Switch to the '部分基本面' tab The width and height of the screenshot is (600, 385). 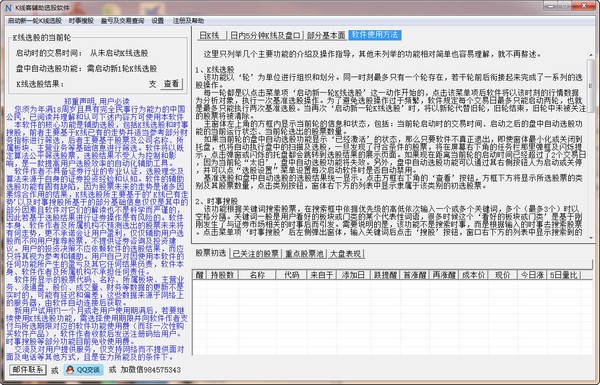(x=326, y=36)
